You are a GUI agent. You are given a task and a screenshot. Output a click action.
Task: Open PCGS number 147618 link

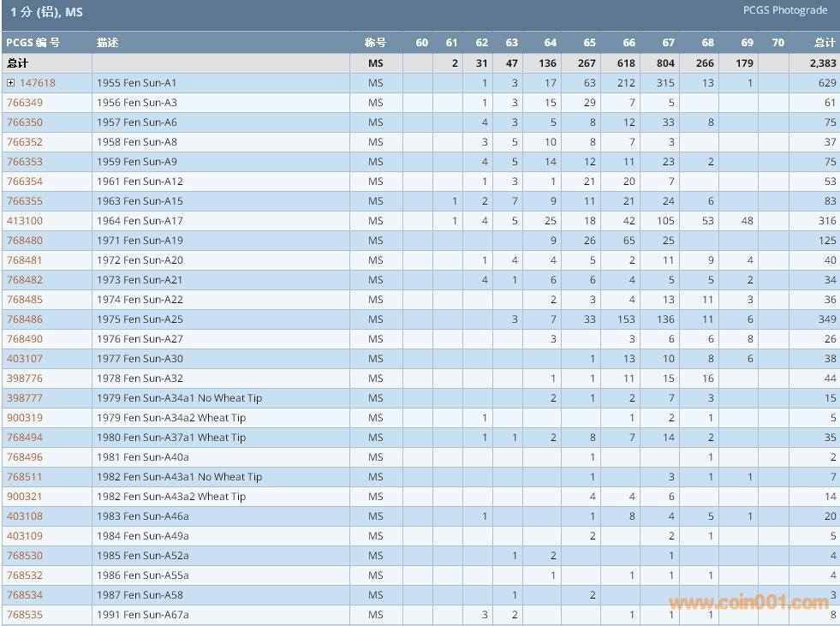click(38, 83)
